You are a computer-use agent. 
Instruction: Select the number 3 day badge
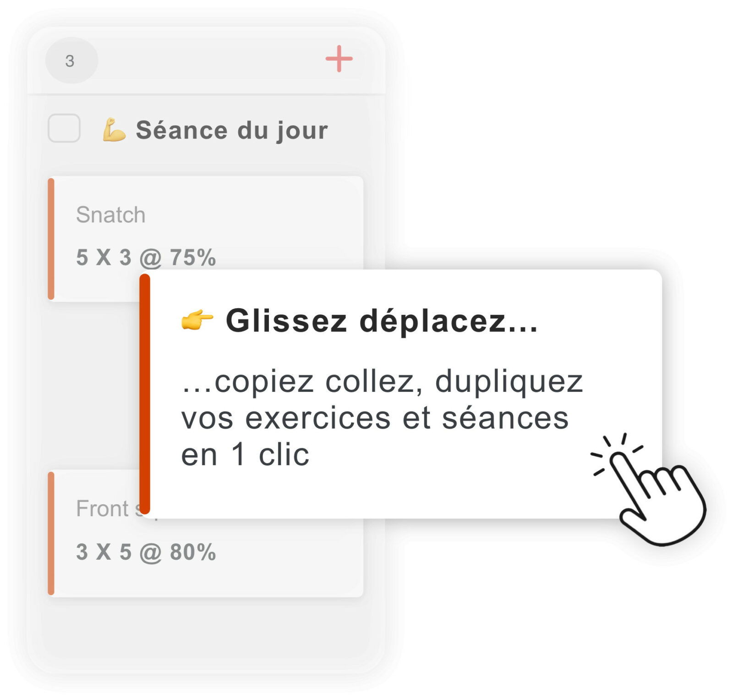pos(71,61)
